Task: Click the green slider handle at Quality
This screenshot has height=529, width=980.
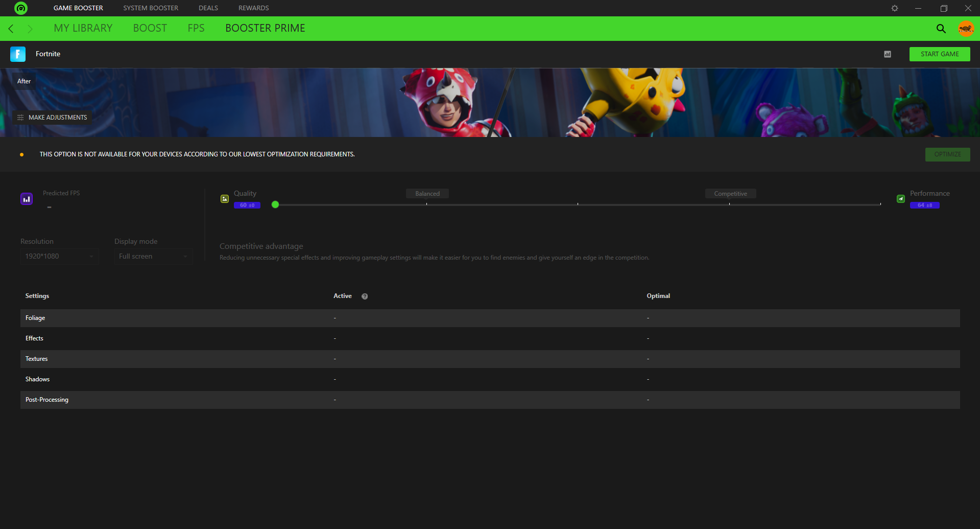Action: click(275, 205)
